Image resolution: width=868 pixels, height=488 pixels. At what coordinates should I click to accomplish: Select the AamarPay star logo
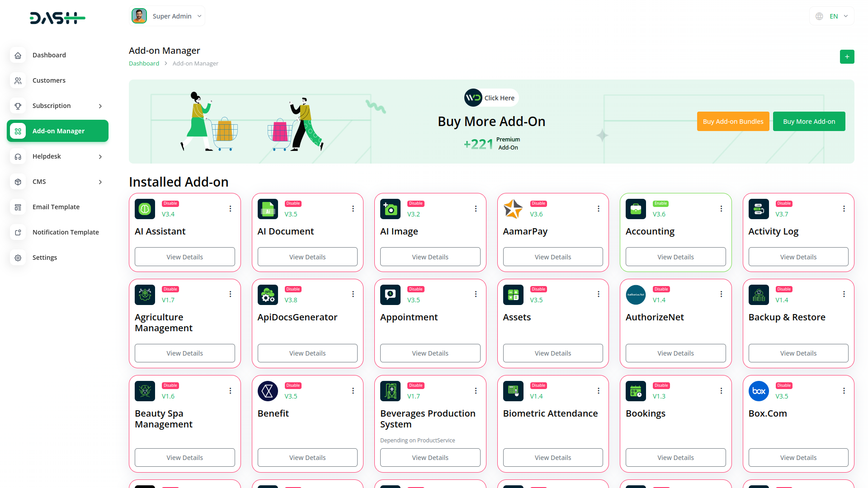click(513, 209)
